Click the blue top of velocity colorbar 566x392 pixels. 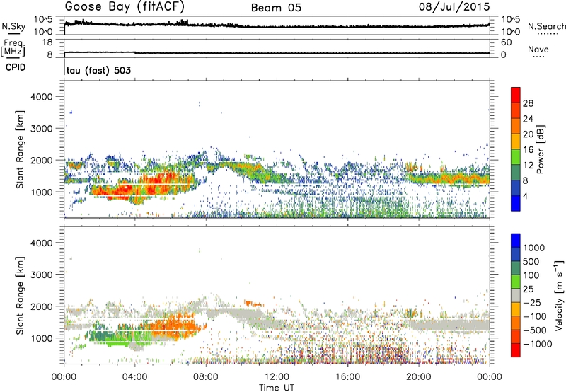[x=516, y=241]
